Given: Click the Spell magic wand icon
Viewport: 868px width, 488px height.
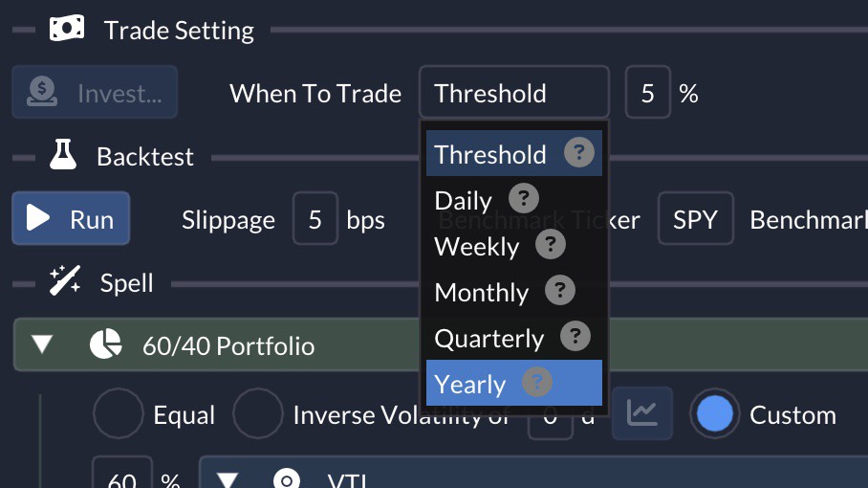Looking at the screenshot, I should point(65,280).
